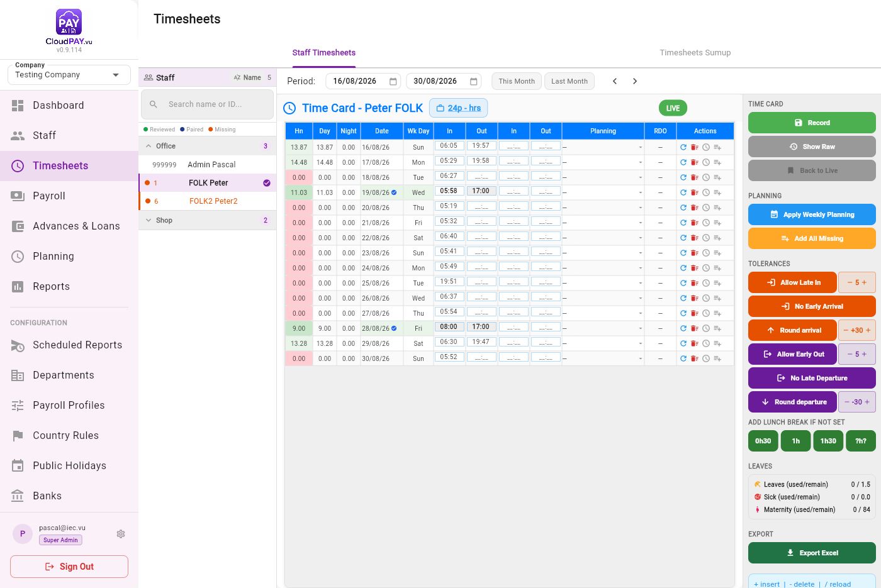Click the settings gear next to pascal@iec.vu
Screen dimensions: 881x588
coord(121,534)
